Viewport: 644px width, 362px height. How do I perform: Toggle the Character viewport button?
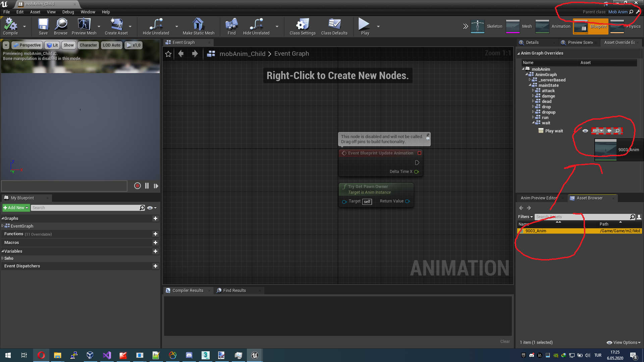click(x=89, y=45)
